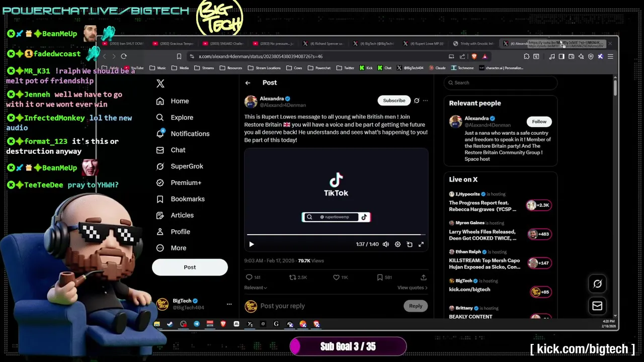Play the TikTok video in the post

coord(252,244)
